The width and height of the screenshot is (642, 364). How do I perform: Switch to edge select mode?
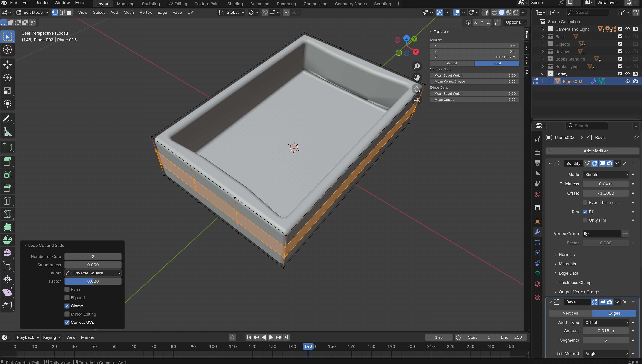tap(62, 12)
